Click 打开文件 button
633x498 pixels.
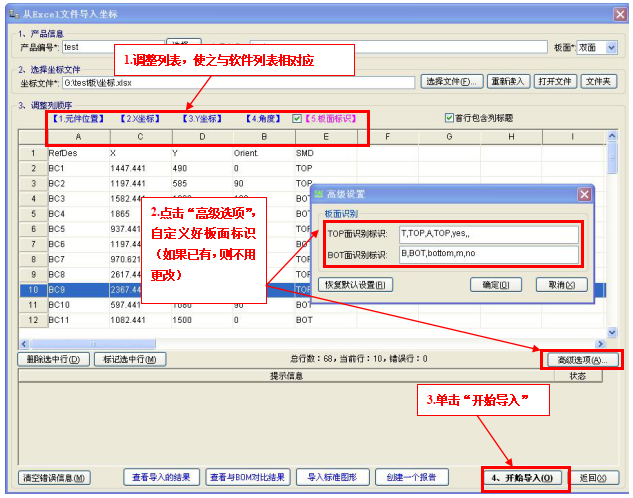(554, 82)
